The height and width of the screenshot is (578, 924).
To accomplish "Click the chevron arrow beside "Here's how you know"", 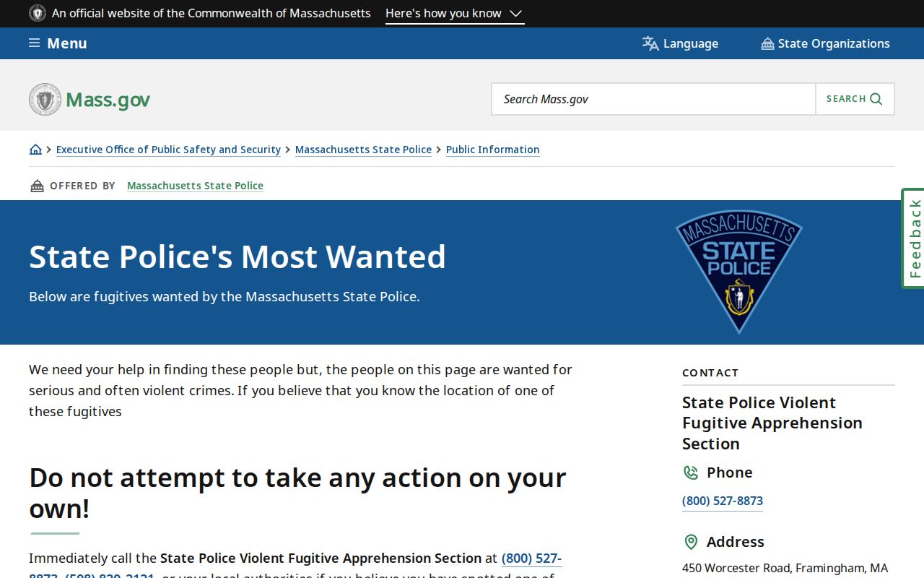I will [515, 14].
